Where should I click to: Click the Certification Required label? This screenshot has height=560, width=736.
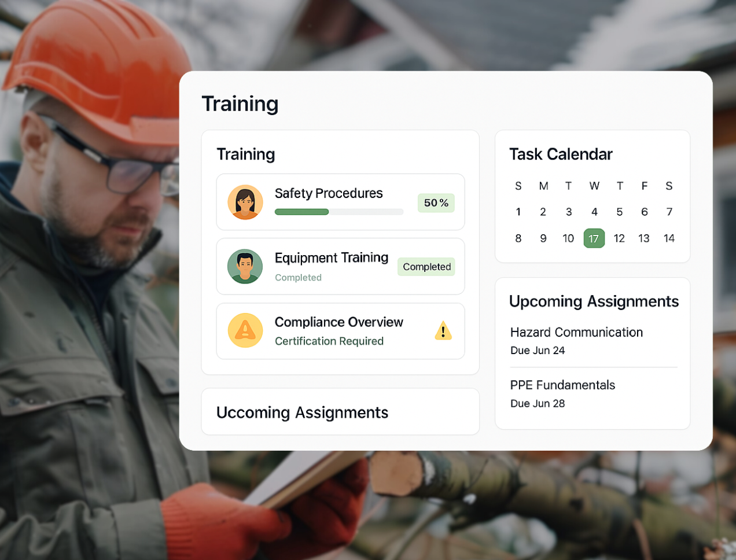(x=329, y=341)
